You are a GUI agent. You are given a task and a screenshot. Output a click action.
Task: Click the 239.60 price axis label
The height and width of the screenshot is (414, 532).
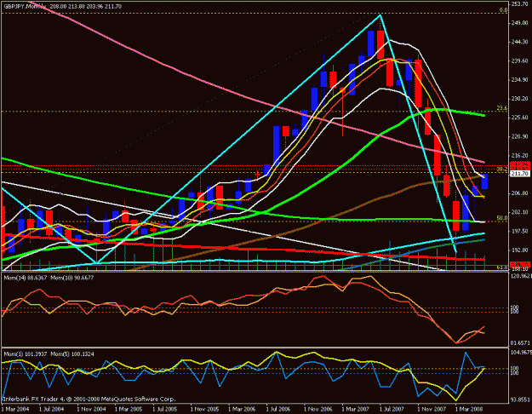point(522,60)
